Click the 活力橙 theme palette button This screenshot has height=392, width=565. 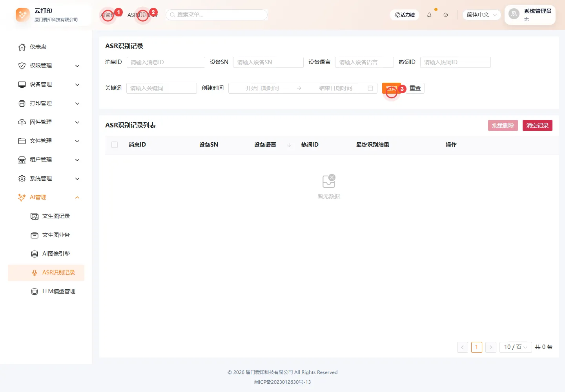coord(405,15)
